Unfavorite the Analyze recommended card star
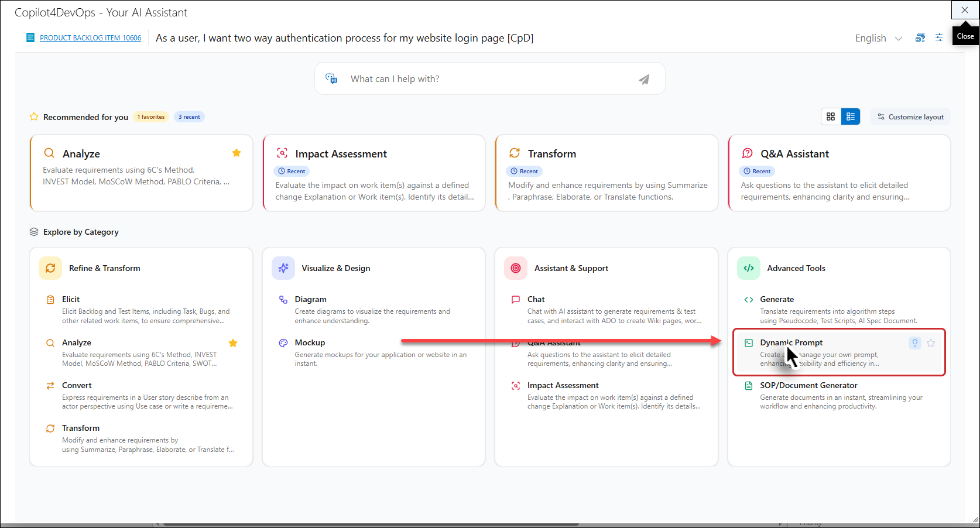The image size is (980, 528). click(x=237, y=153)
